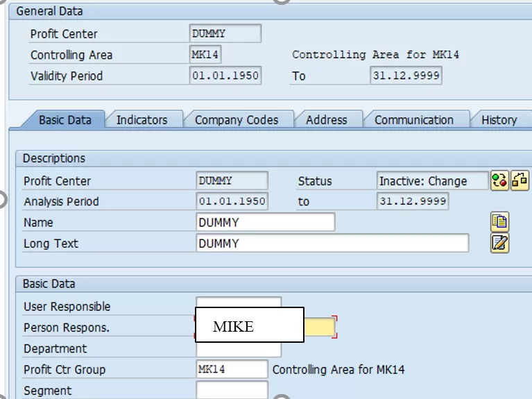This screenshot has height=399, width=532.
Task: Select the Address tab
Action: click(326, 120)
